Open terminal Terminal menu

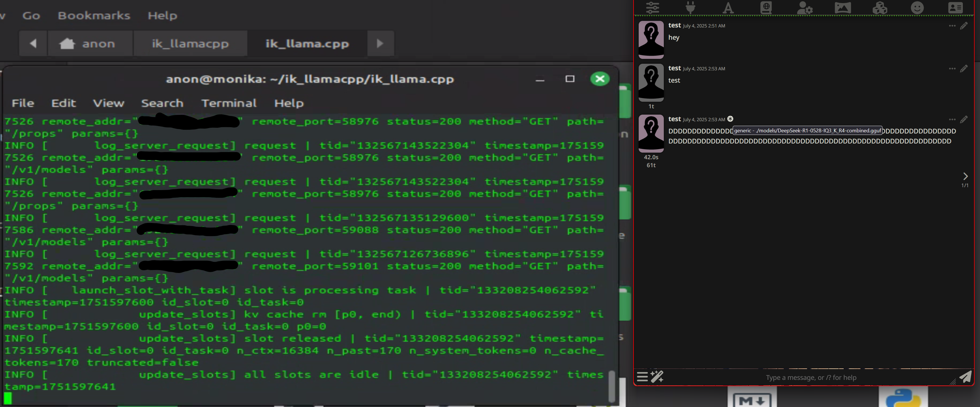pyautogui.click(x=229, y=103)
